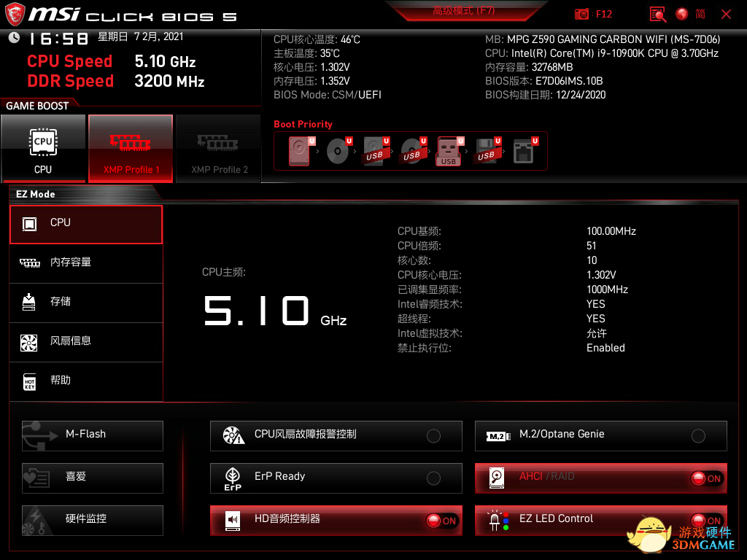Click the DDR Speed 3200 MHz value
Viewport: 747px width, 560px height.
(x=169, y=82)
